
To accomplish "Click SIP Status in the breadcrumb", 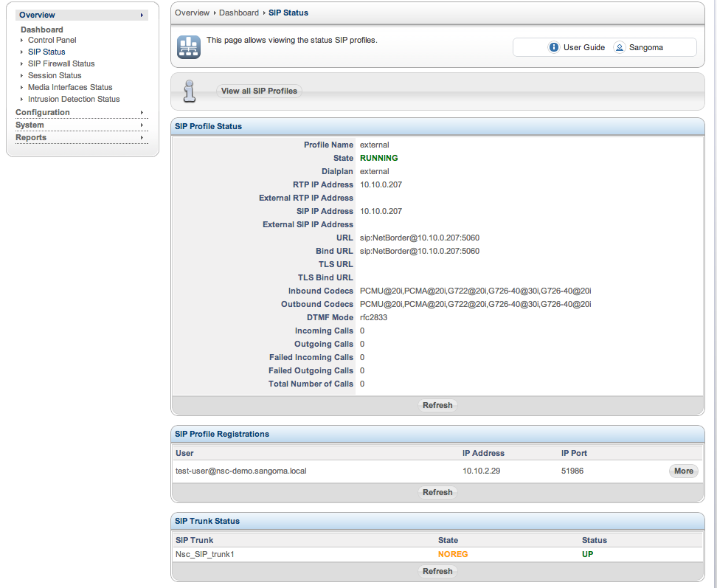I will (288, 13).
